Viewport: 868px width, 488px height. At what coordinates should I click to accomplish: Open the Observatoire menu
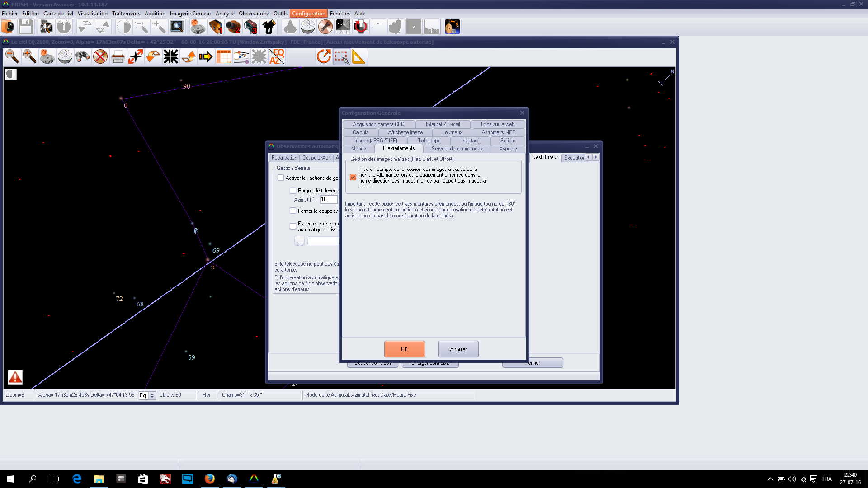(254, 14)
